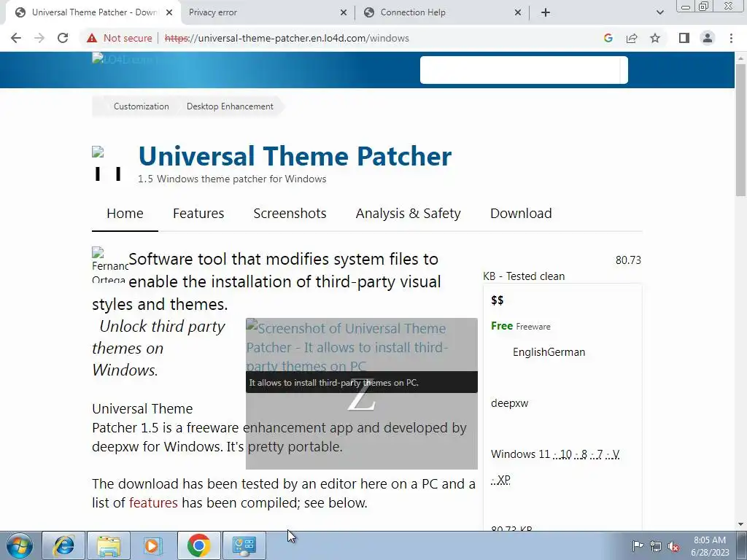This screenshot has height=560, width=747.
Task: Click the scrollbar down arrow
Action: [740, 524]
